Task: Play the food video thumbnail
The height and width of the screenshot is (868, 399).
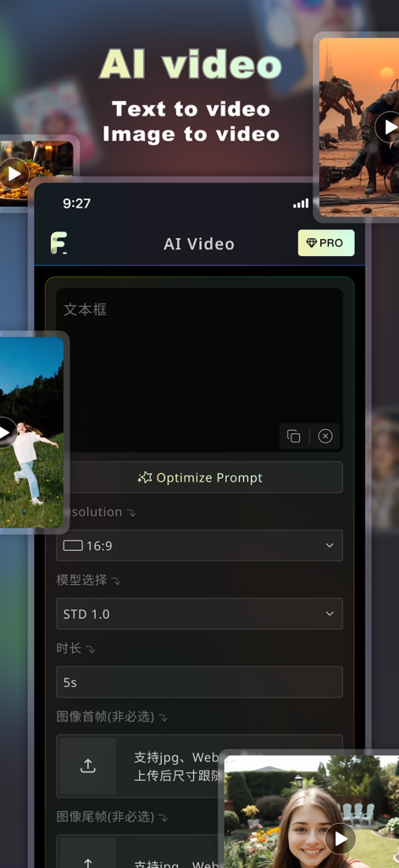Action: (12, 174)
